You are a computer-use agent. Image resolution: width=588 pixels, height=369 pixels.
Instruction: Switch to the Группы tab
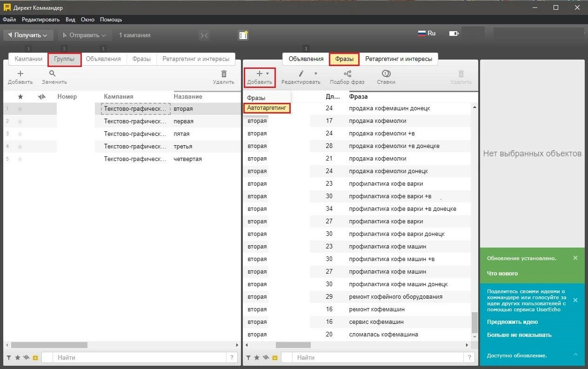coord(64,59)
